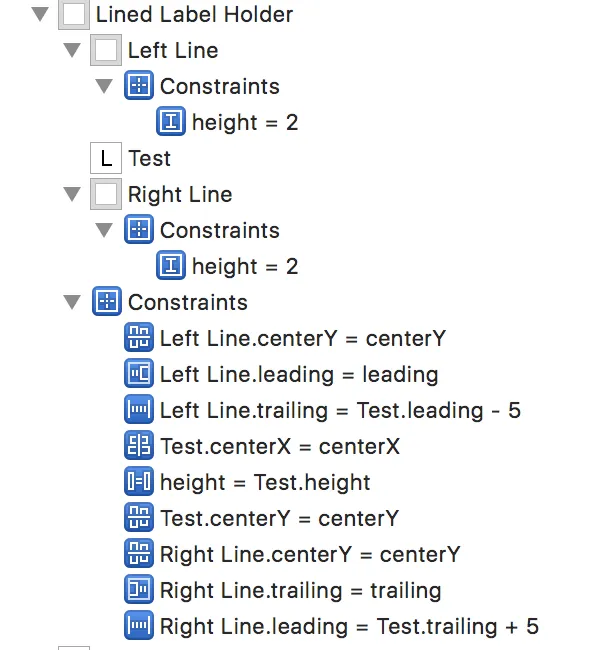
Task: Click the Test label L icon
Action: (106, 159)
